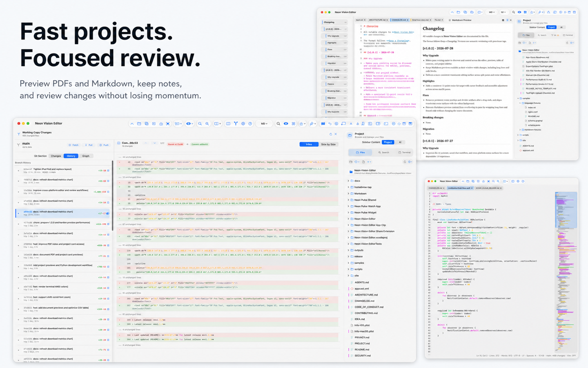Click the refresh icon in Files sidebar toolbar
This screenshot has height=368, width=588.
pos(405,162)
